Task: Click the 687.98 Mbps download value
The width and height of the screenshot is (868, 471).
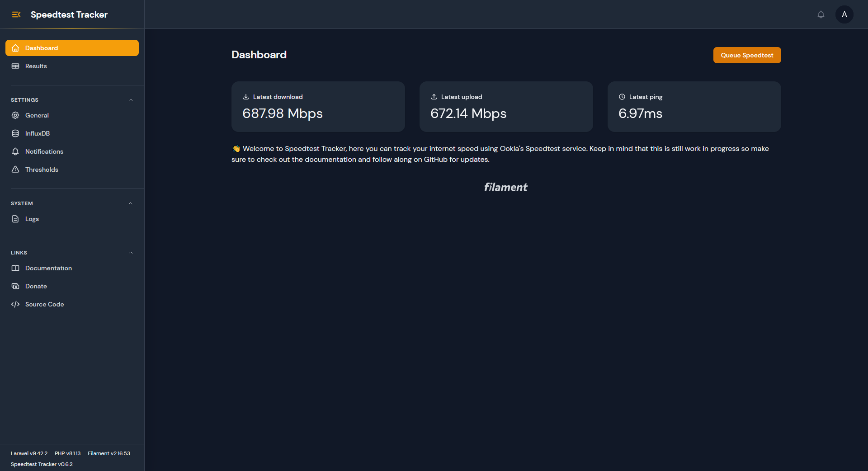Action: click(283, 113)
